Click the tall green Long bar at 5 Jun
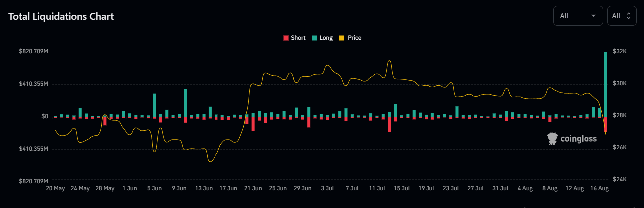The height and width of the screenshot is (208, 644). [x=155, y=105]
